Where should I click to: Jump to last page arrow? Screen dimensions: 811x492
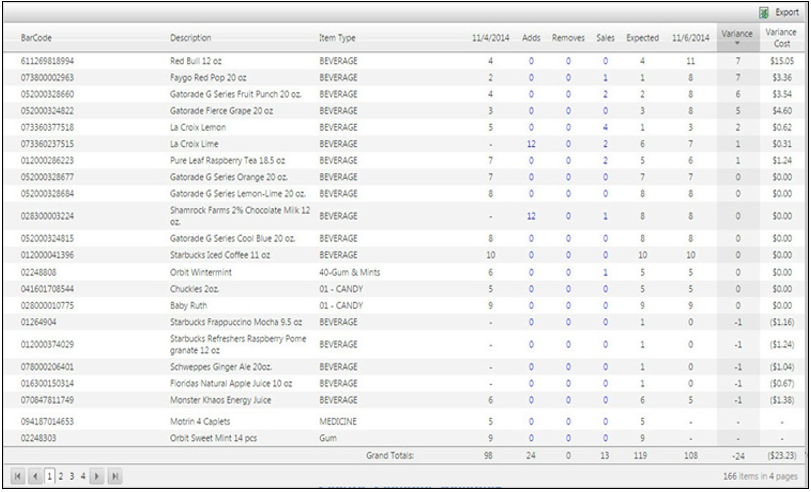[115, 476]
